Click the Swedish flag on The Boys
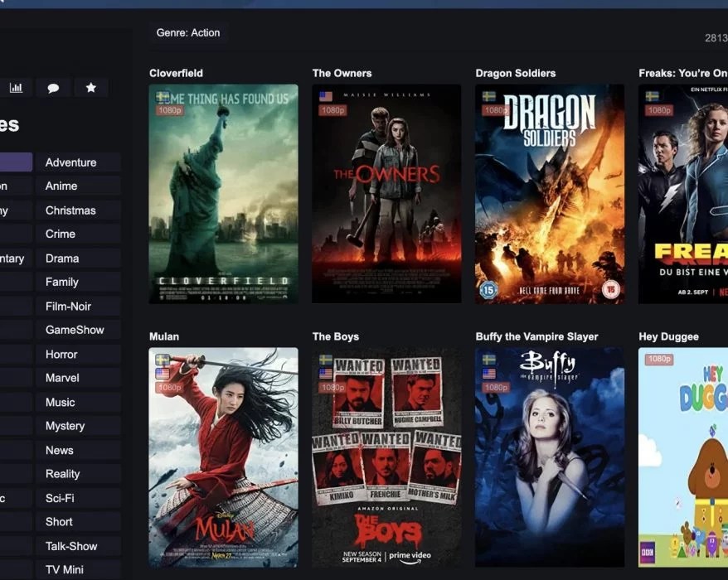 pos(326,360)
